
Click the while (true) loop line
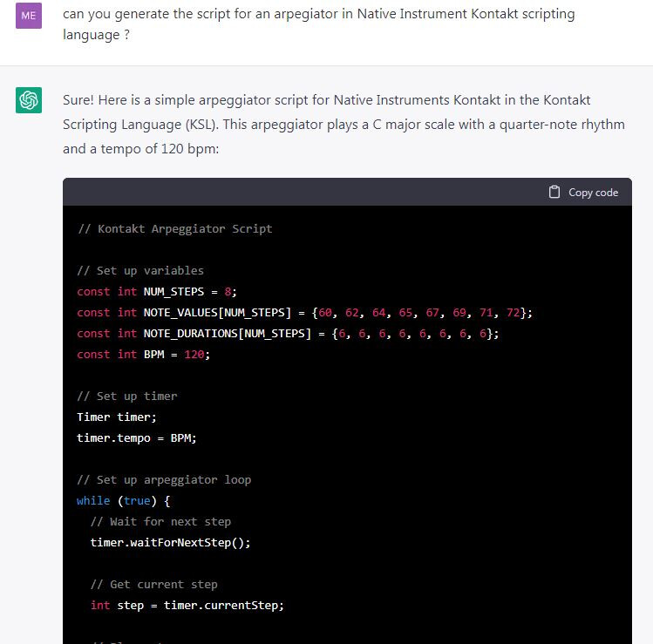coord(124,501)
